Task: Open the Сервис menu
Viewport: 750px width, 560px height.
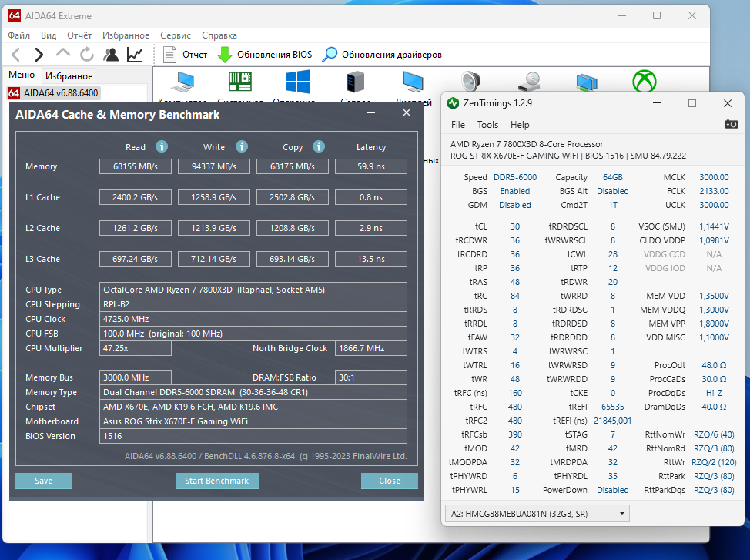Action: coord(175,35)
